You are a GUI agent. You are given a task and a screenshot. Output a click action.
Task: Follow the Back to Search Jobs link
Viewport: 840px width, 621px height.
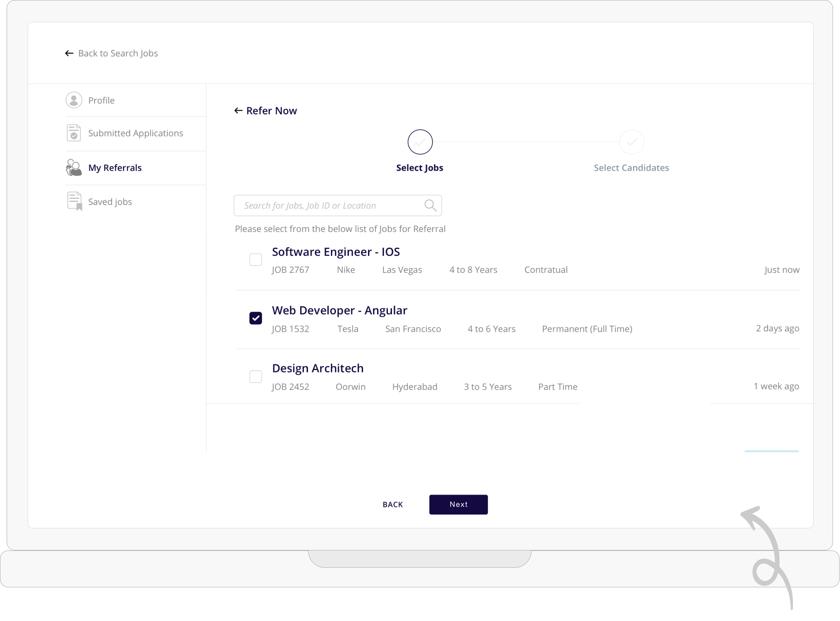click(x=118, y=53)
